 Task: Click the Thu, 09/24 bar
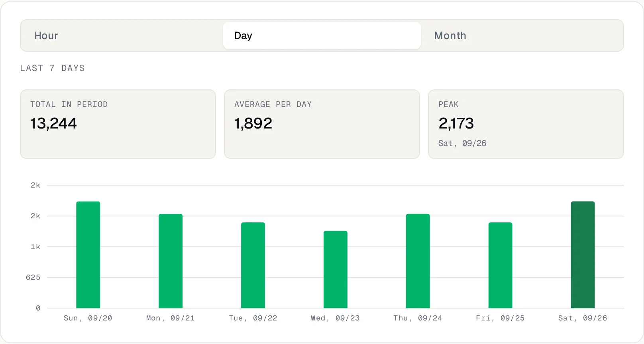click(x=418, y=261)
